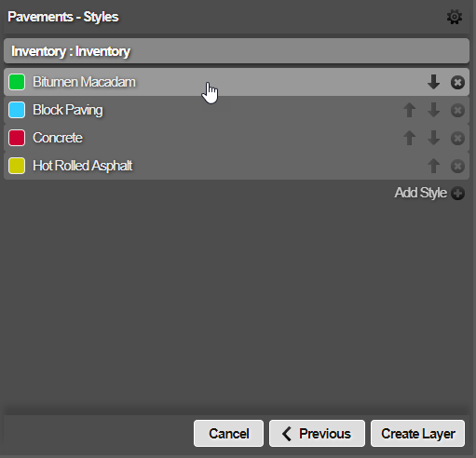The width and height of the screenshot is (476, 458).
Task: Move Hot Rolled Asphalt style up
Action: click(433, 166)
